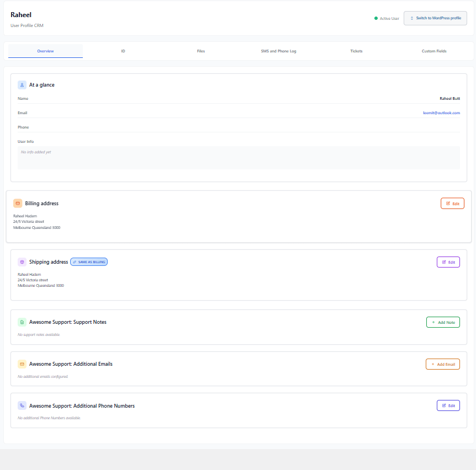Click the User Info notes box

pyautogui.click(x=239, y=158)
